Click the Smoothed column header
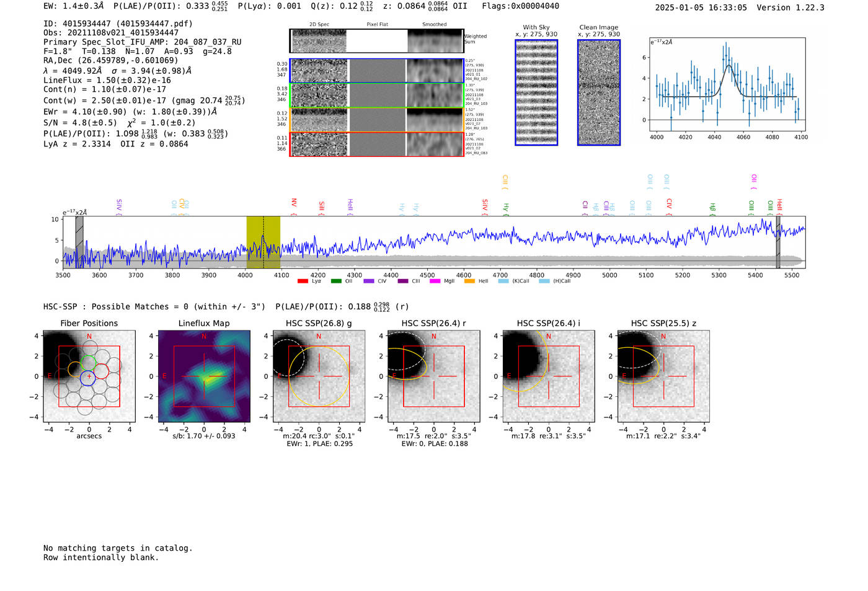 pyautogui.click(x=434, y=24)
